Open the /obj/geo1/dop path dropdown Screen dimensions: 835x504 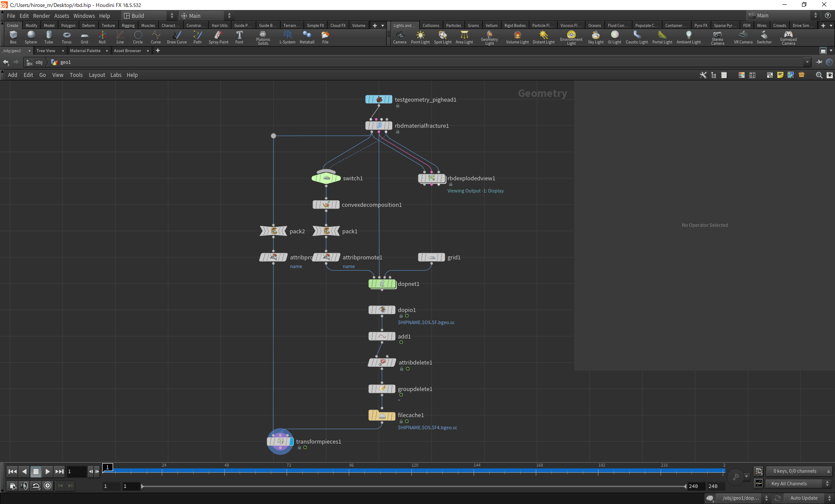744,498
